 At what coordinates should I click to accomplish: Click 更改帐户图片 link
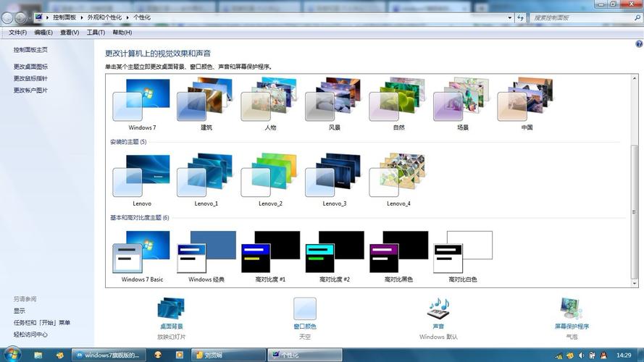pos(30,90)
